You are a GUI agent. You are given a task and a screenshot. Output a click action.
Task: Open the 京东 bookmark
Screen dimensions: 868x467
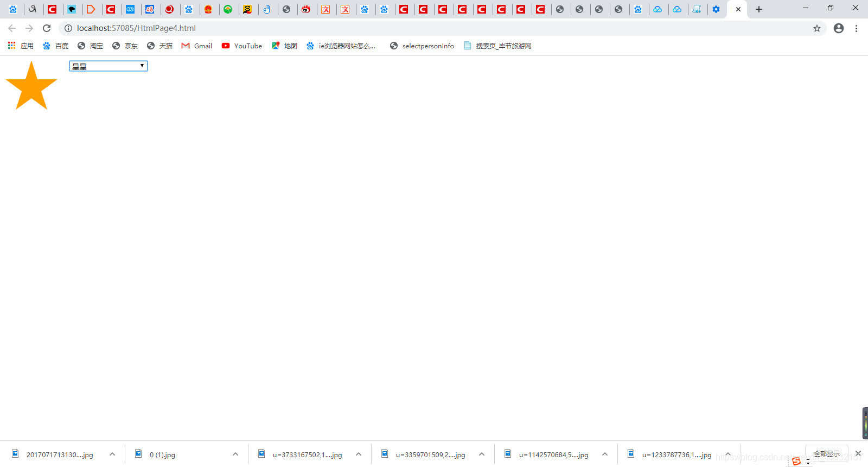coord(125,46)
